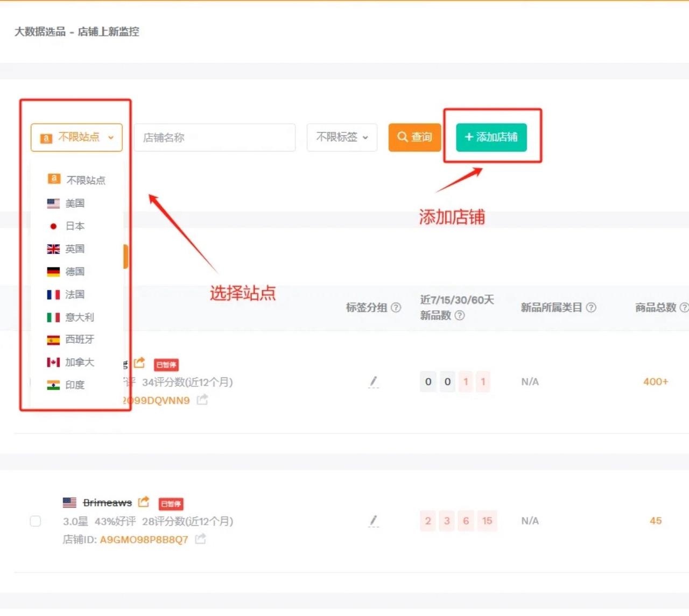Click share icon beside first store name

[x=139, y=363]
